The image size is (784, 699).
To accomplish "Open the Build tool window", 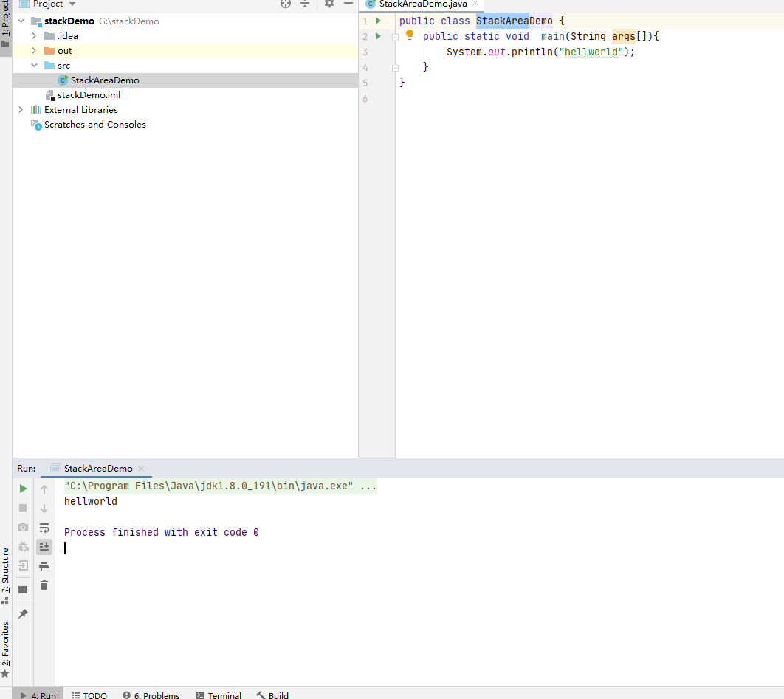I will tap(272, 695).
